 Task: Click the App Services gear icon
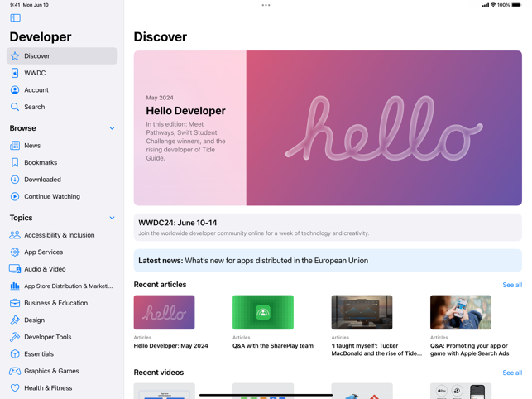[15, 252]
